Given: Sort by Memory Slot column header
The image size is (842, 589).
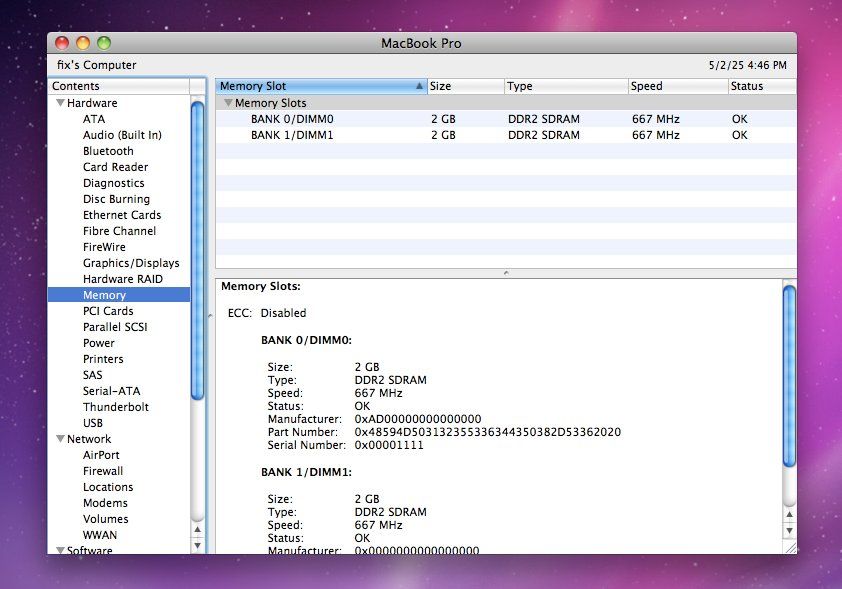Looking at the screenshot, I should pos(321,86).
